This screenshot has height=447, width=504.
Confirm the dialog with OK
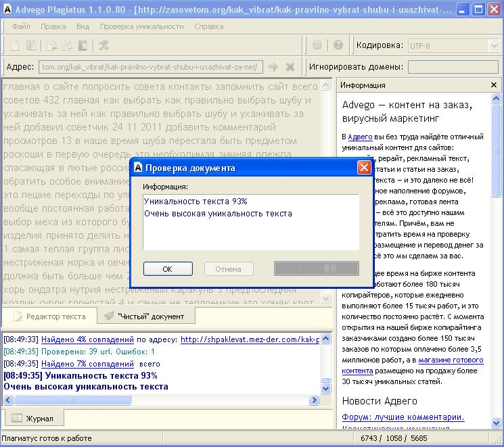(168, 269)
